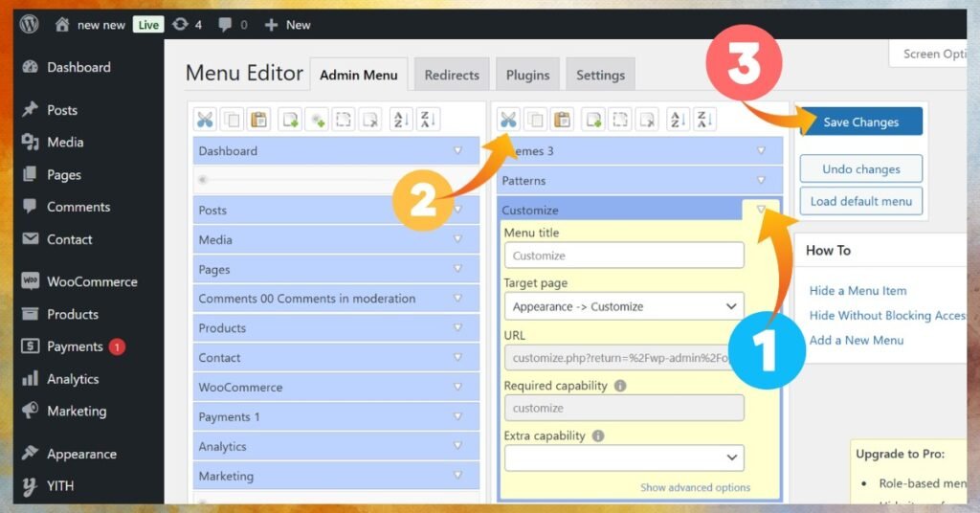Open the Target page dropdown

click(x=624, y=306)
